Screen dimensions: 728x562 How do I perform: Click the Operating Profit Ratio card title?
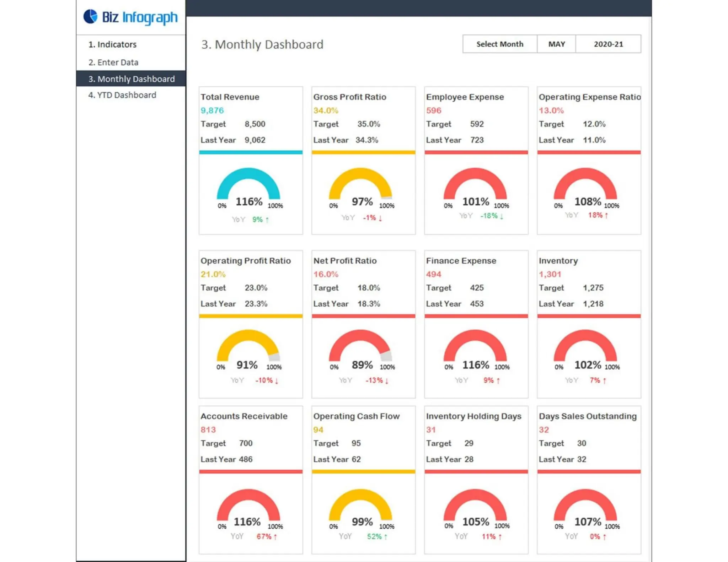point(245,261)
